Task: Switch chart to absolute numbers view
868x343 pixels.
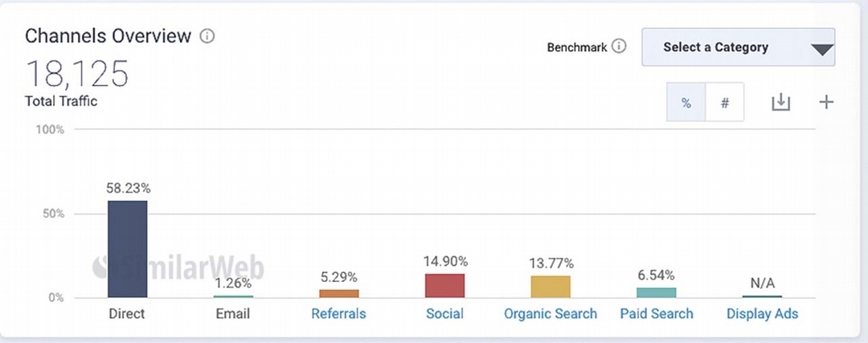Action: [x=725, y=102]
